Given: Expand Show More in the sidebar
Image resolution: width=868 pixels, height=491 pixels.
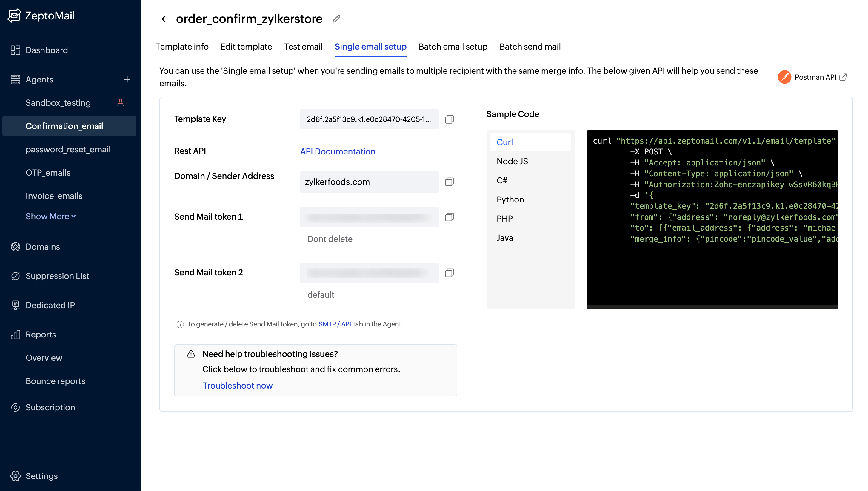Looking at the screenshot, I should click(x=50, y=216).
